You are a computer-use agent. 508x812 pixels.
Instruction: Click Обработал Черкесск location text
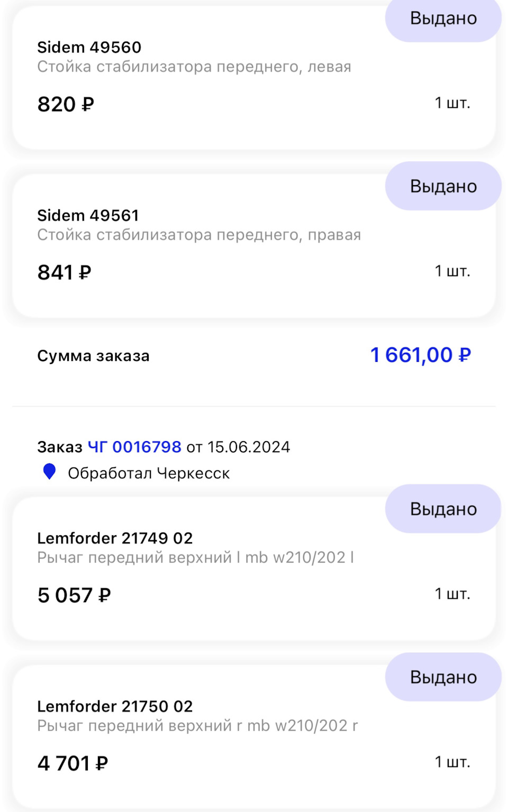click(x=149, y=473)
